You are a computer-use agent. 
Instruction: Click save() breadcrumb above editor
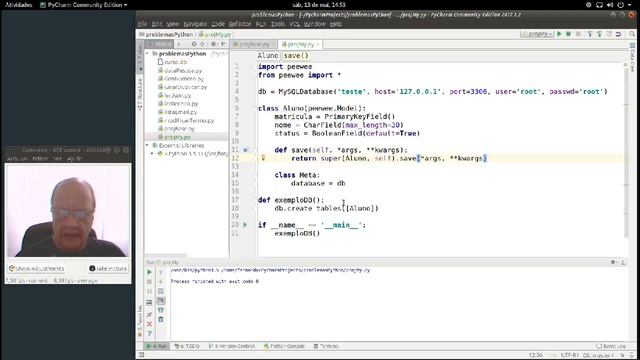[296, 56]
